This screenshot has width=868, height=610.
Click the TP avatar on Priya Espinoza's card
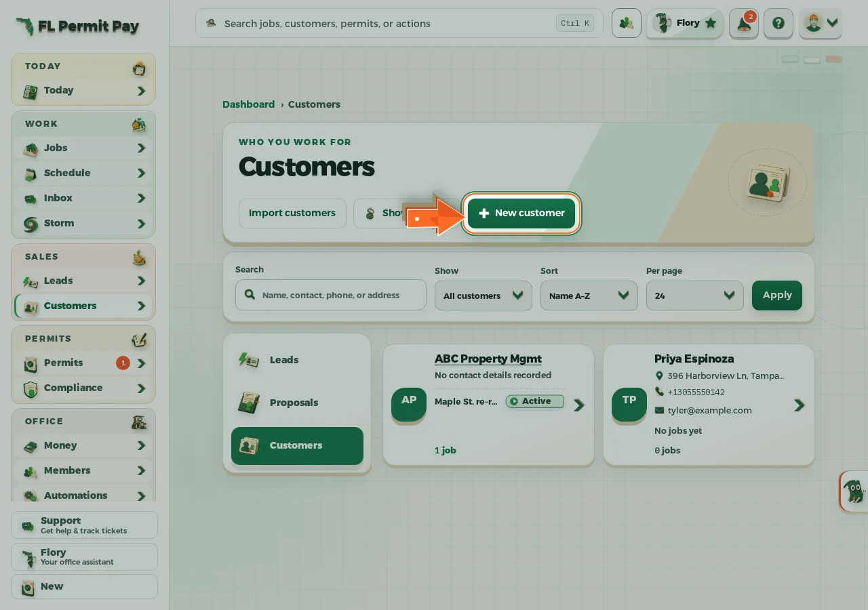[629, 405]
